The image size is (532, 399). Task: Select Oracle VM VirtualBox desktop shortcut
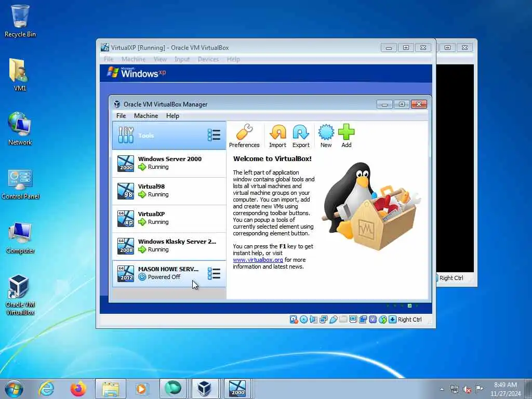coord(20,295)
